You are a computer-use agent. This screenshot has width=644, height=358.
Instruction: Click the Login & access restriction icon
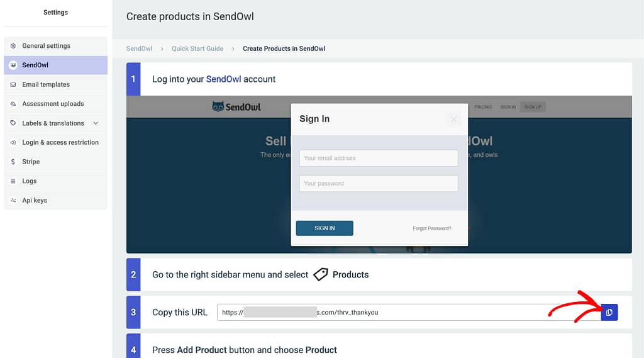pyautogui.click(x=13, y=142)
